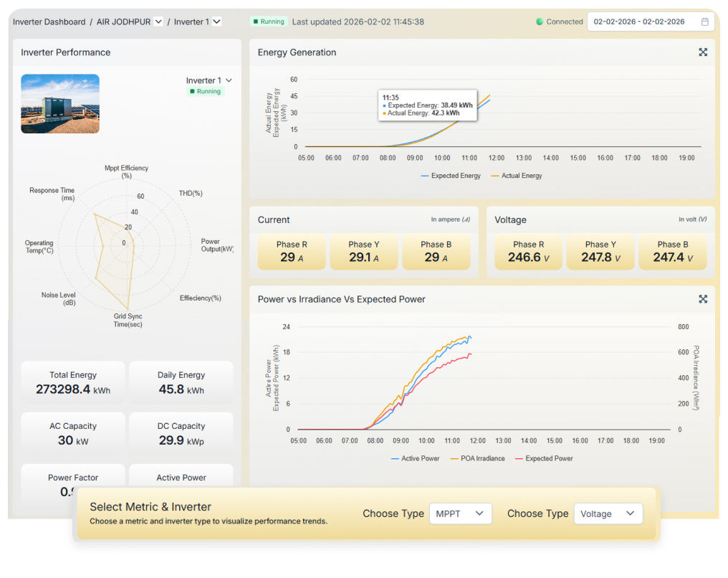
Task: Open the Voltage Choose Type dropdown
Action: (608, 513)
